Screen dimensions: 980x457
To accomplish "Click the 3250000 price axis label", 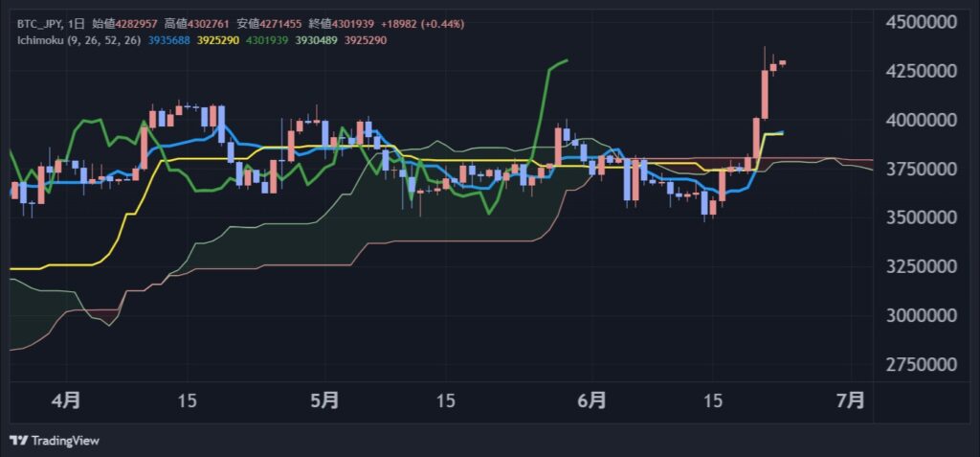I will [x=922, y=266].
